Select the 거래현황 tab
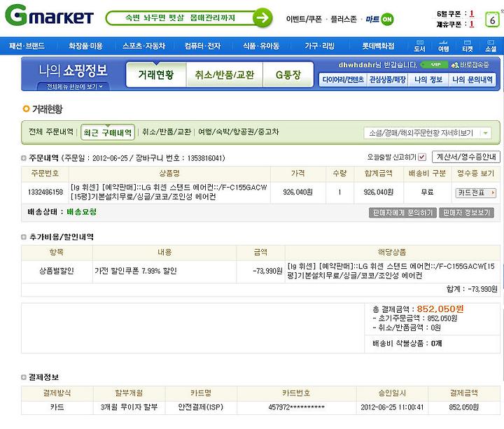 156,75
